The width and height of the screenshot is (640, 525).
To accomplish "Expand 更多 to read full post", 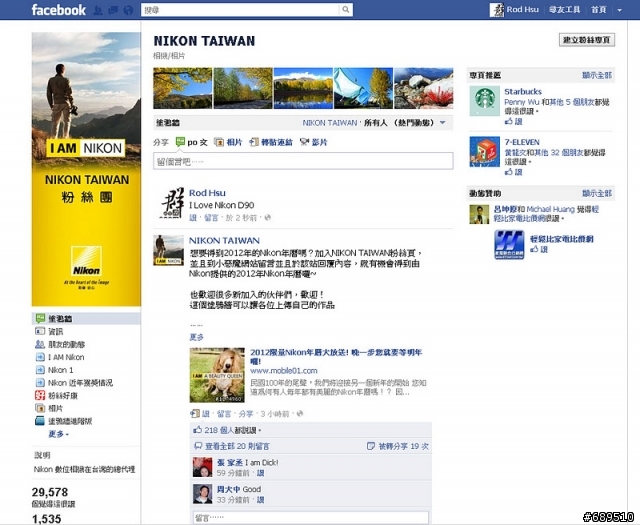I will tap(196, 337).
